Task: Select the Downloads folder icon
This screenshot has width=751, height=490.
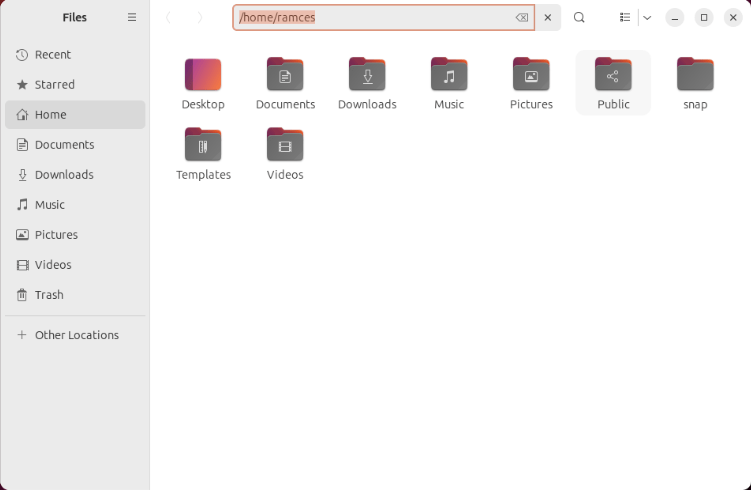Action: tap(367, 74)
